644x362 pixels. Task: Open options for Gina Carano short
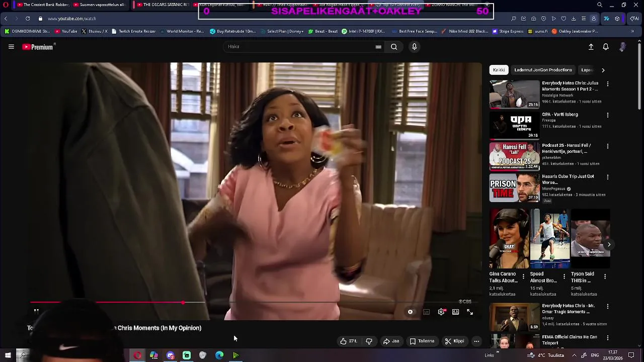(523, 277)
